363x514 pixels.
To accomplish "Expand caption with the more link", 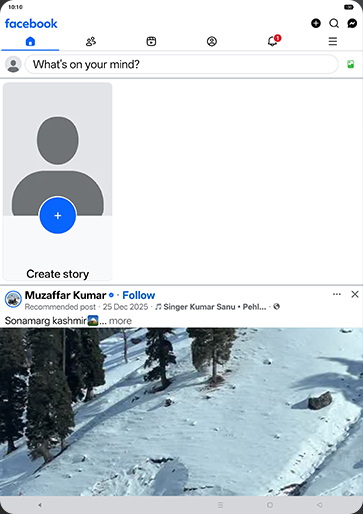I will coord(120,321).
